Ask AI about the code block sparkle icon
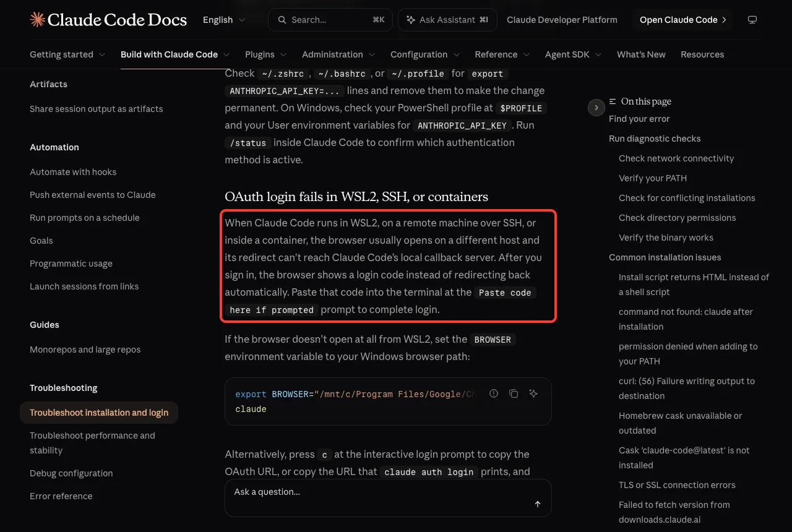Viewport: 792px width, 532px height. (x=533, y=393)
